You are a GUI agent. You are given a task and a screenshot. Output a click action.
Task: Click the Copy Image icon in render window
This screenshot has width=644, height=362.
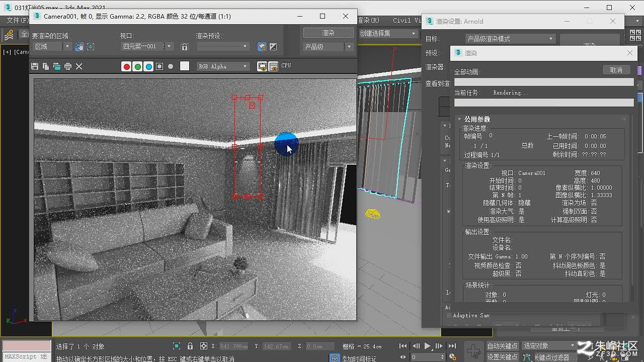(x=46, y=66)
